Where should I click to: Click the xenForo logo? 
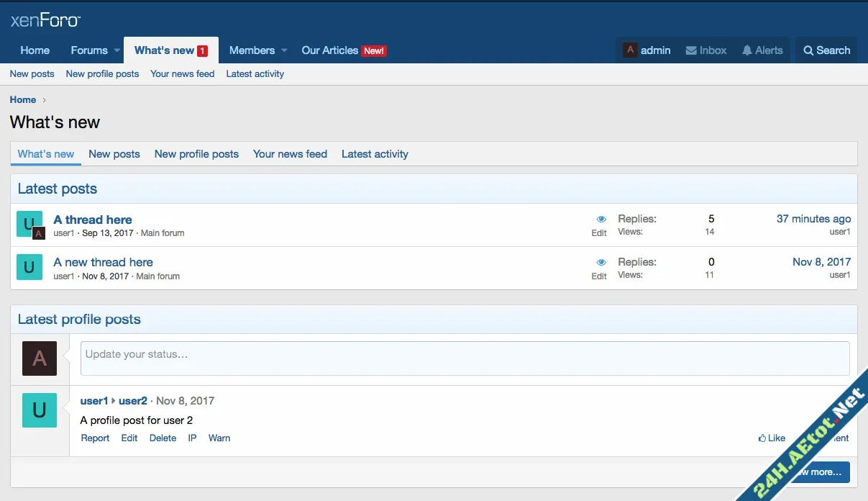[45, 20]
